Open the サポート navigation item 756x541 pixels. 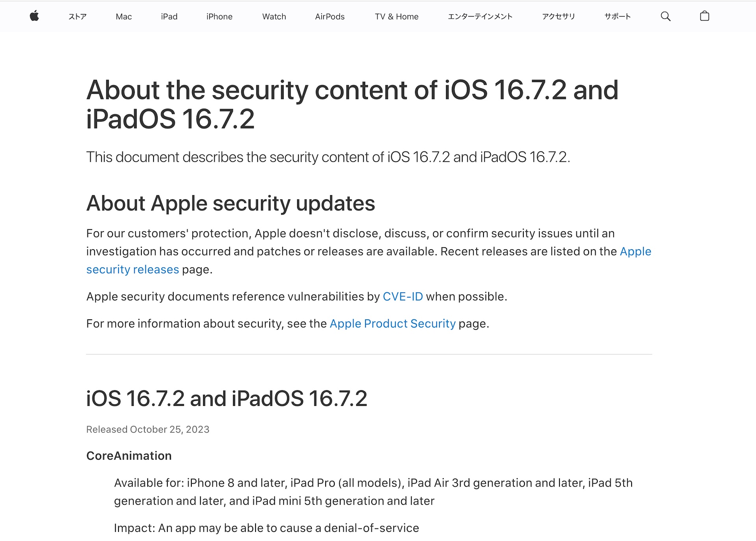[x=617, y=17]
